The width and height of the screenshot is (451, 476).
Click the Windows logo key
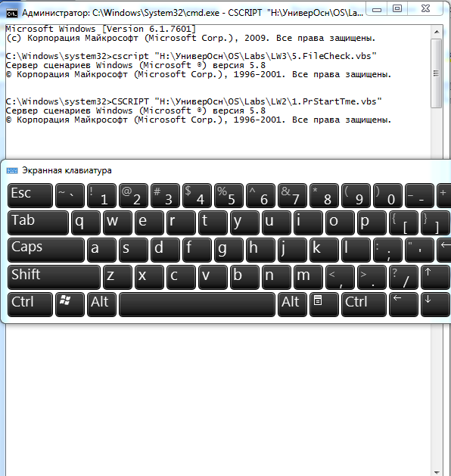click(x=70, y=304)
